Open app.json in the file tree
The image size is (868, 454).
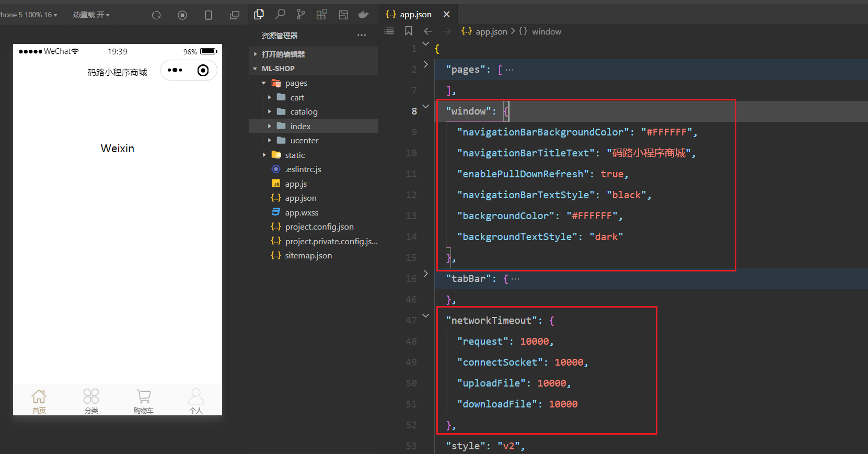(x=314, y=198)
